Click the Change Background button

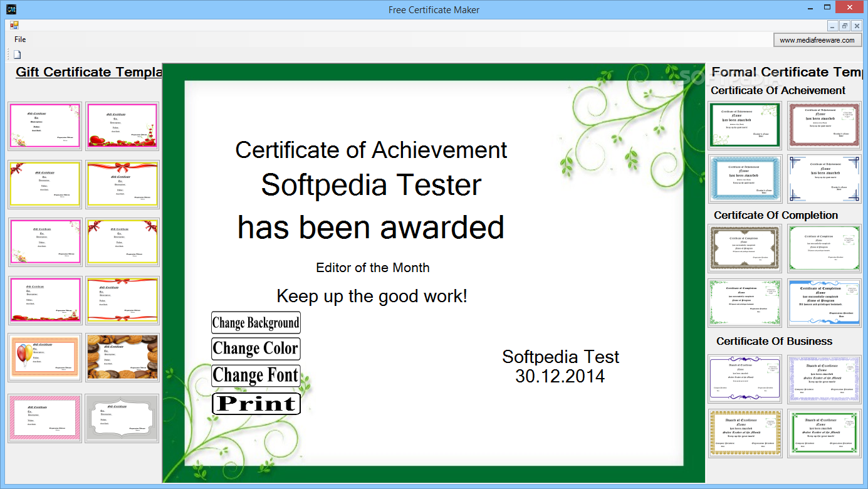[x=256, y=323]
